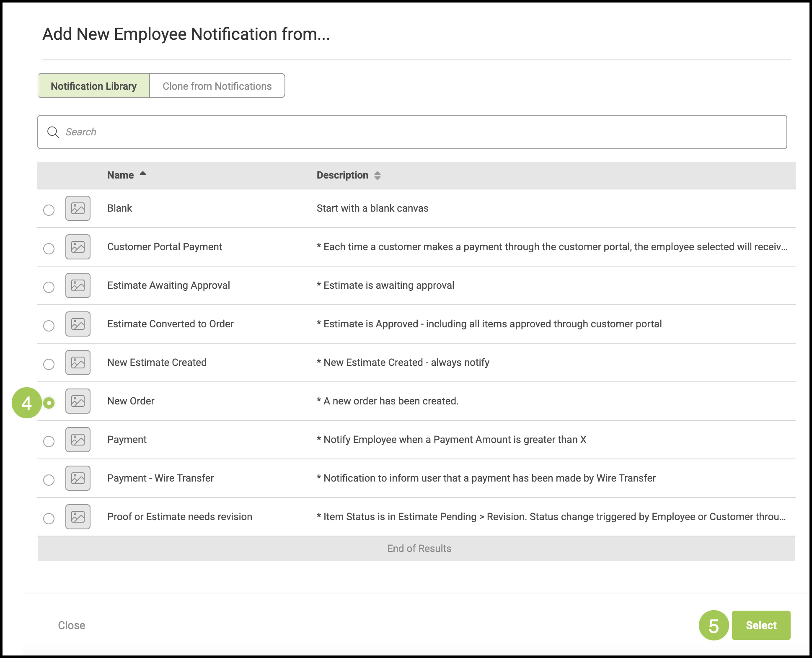The image size is (812, 658).
Task: Sort the Description column
Action: coord(377,176)
